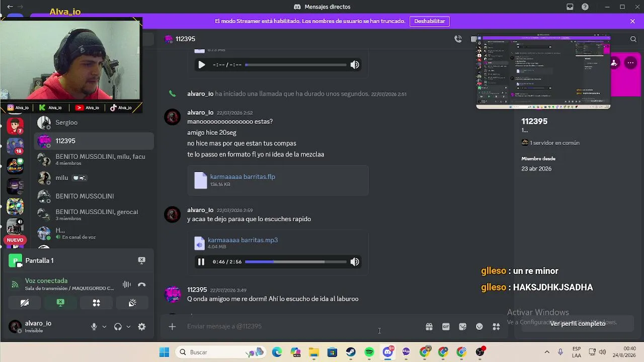644x362 pixels.
Task: Open the Discord inbox icon
Action: point(570,7)
